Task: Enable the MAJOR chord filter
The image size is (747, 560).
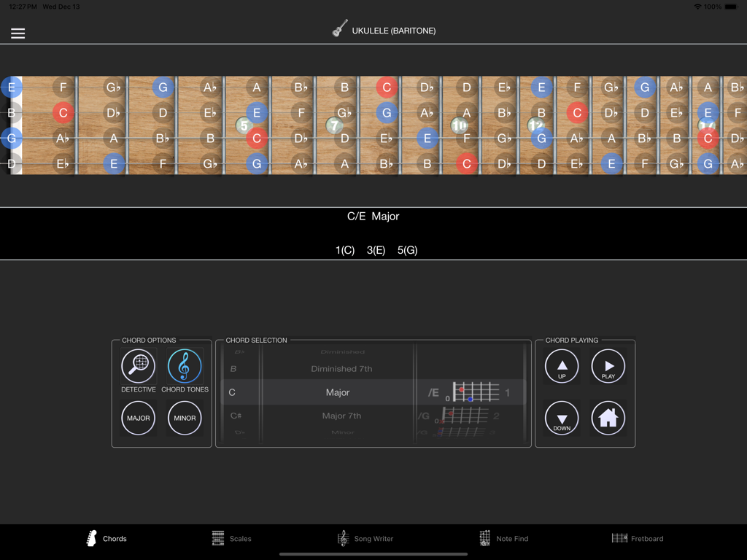Action: (138, 418)
